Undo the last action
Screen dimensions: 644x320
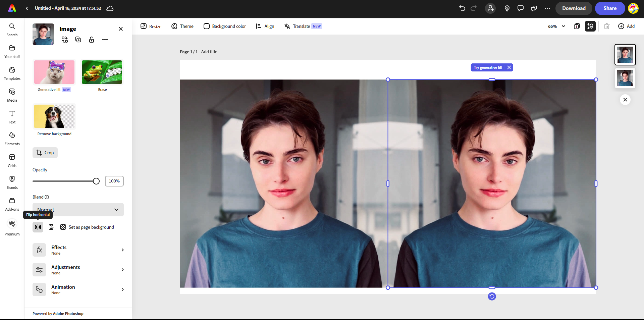tap(462, 8)
